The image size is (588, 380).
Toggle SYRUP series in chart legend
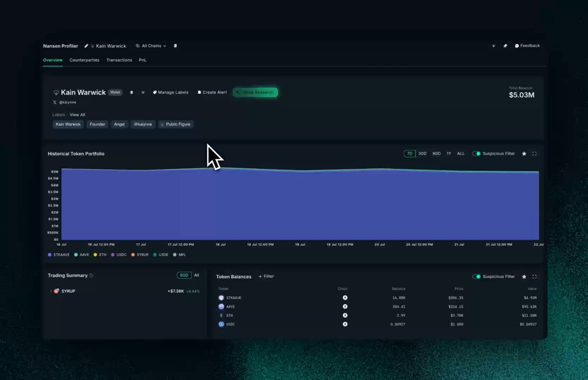(x=139, y=255)
